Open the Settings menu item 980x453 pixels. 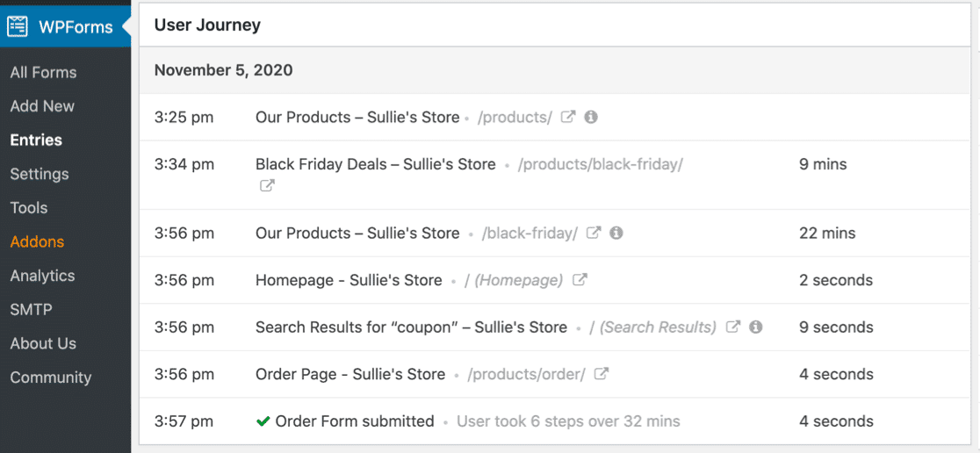click(40, 174)
